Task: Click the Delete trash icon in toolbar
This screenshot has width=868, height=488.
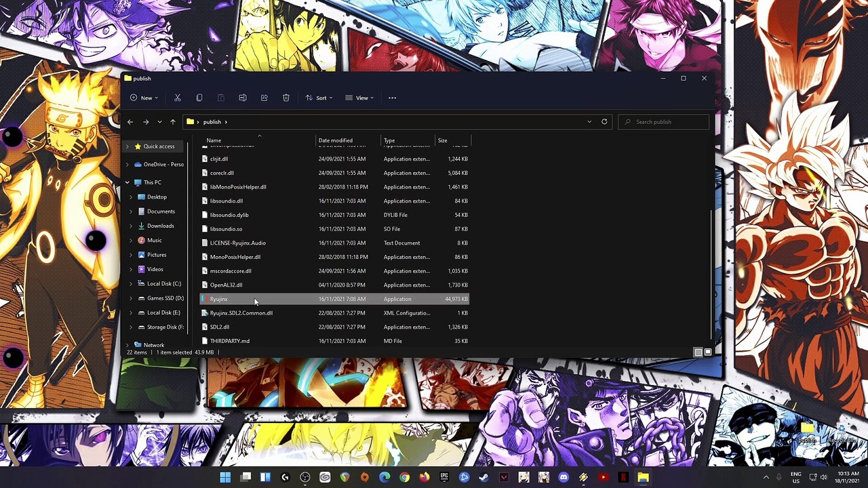Action: [286, 98]
